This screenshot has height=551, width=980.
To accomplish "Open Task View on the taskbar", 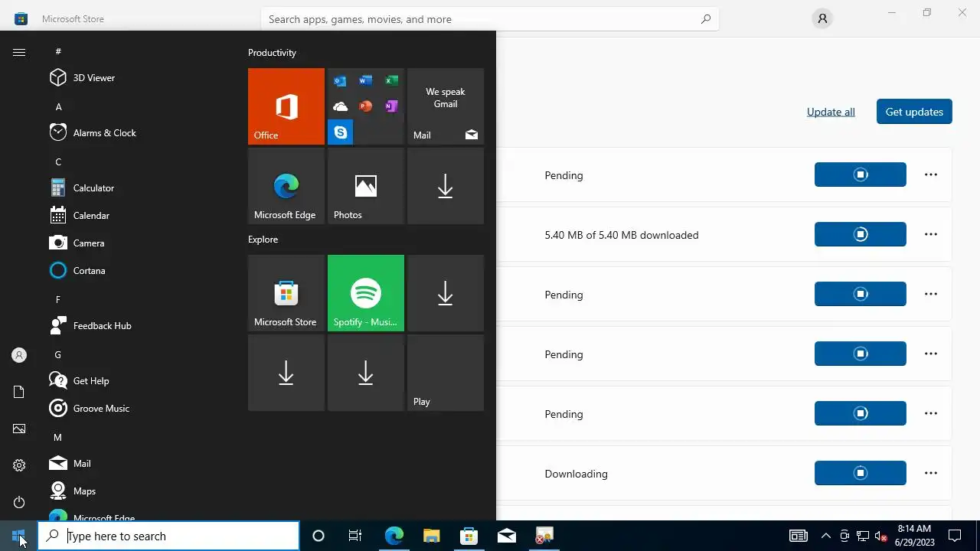I will pos(355,536).
